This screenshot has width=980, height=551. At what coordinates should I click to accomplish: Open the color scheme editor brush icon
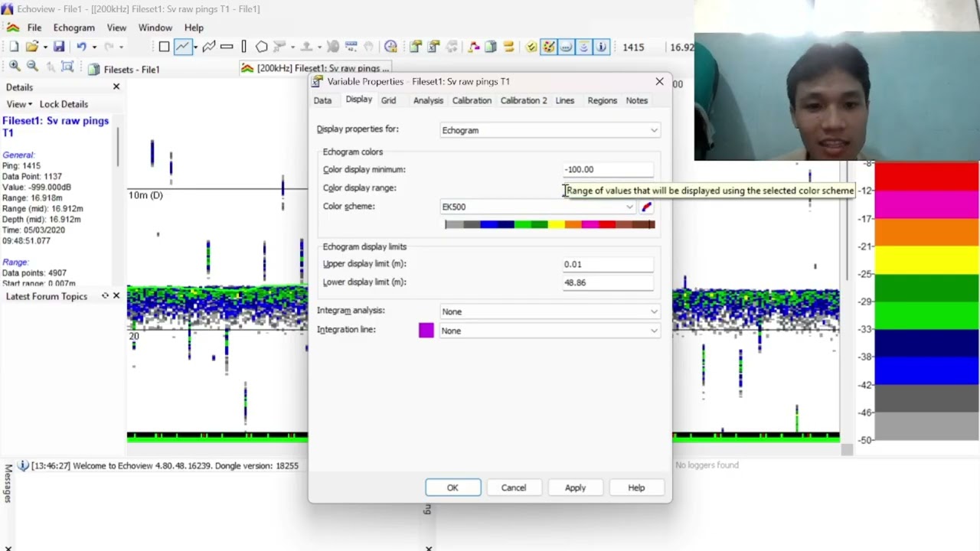tap(647, 207)
